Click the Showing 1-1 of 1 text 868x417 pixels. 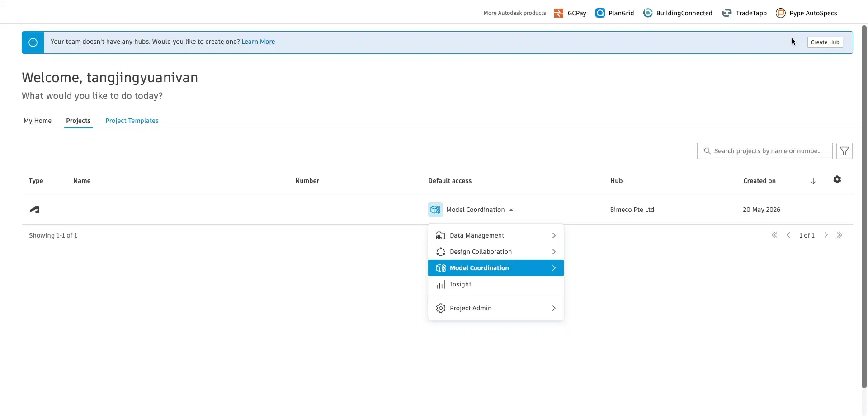[53, 235]
